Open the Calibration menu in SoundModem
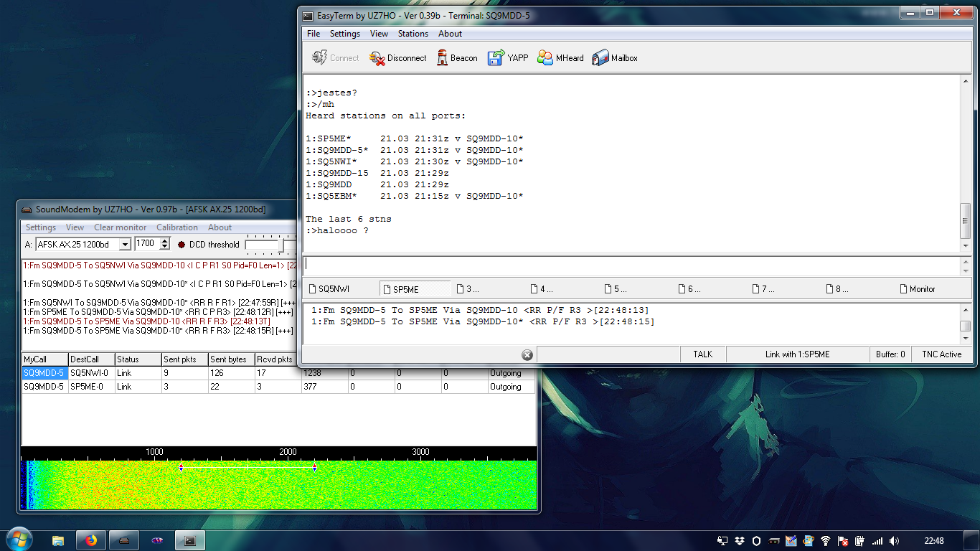The image size is (980, 551). click(x=177, y=227)
